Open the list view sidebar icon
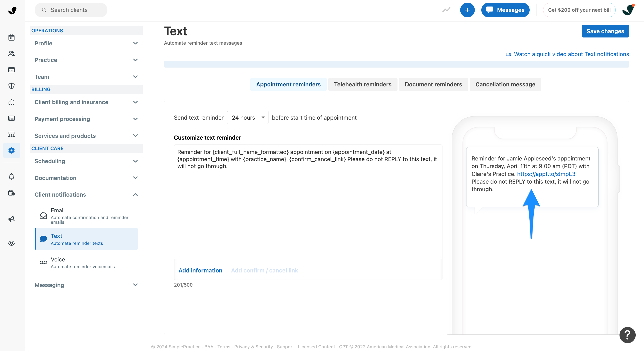This screenshot has height=351, width=644. pyautogui.click(x=11, y=118)
